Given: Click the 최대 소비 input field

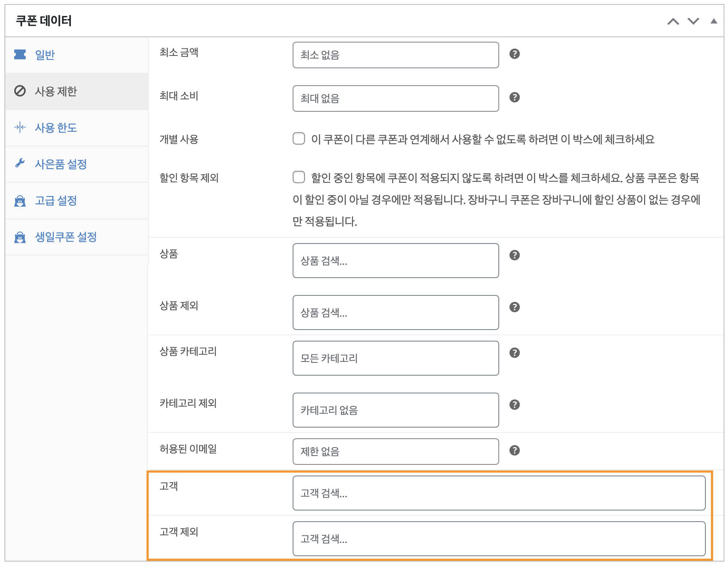Looking at the screenshot, I should tap(396, 98).
